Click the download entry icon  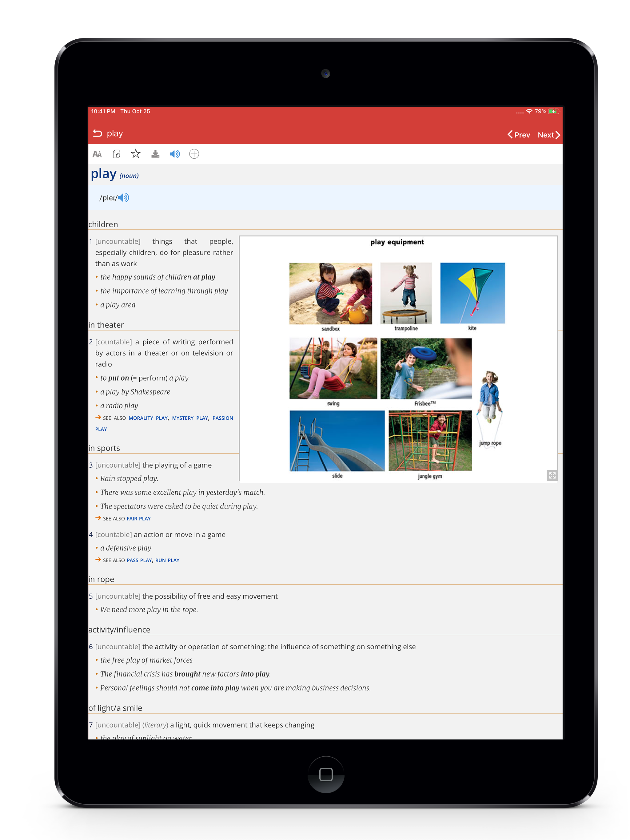(155, 154)
